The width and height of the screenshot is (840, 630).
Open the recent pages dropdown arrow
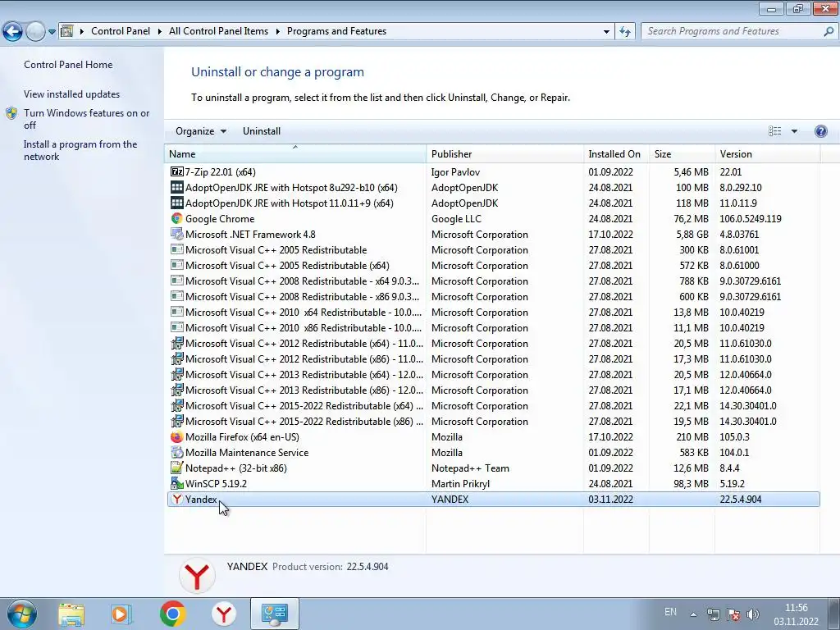click(x=52, y=32)
